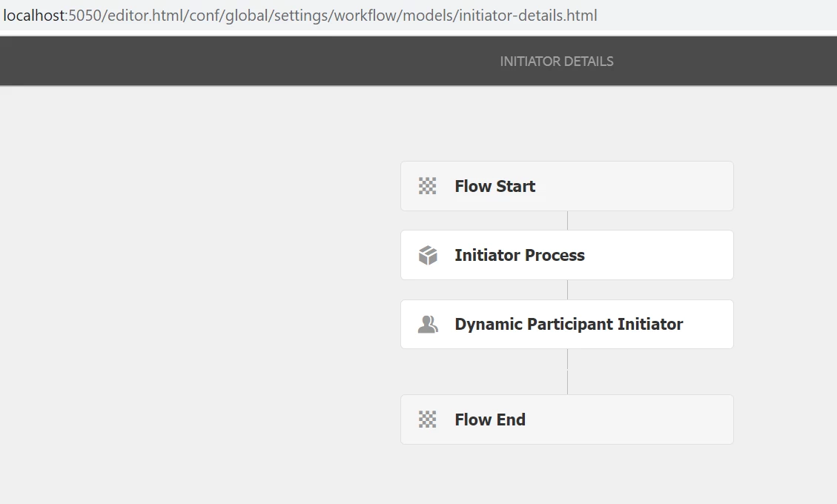The image size is (837, 504).
Task: Click blank right area of Initiator Process card
Action: (667, 256)
